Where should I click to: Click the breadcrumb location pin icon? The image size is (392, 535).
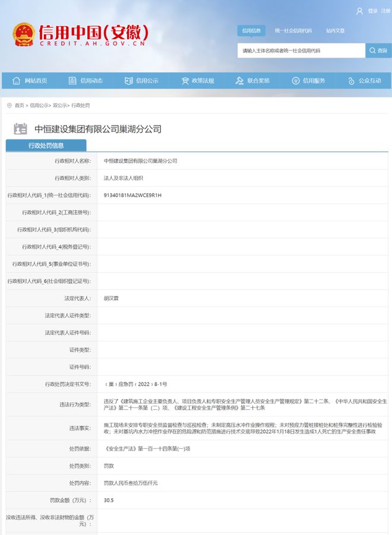point(9,105)
